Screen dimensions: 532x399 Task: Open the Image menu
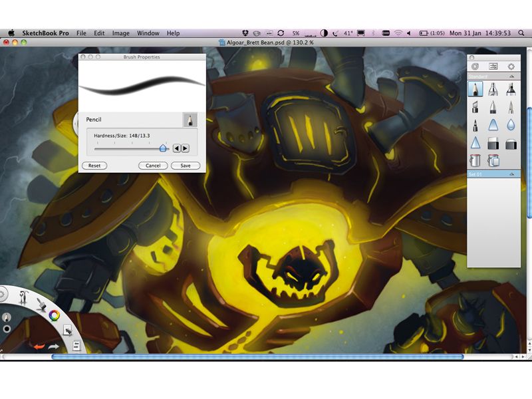tap(121, 33)
